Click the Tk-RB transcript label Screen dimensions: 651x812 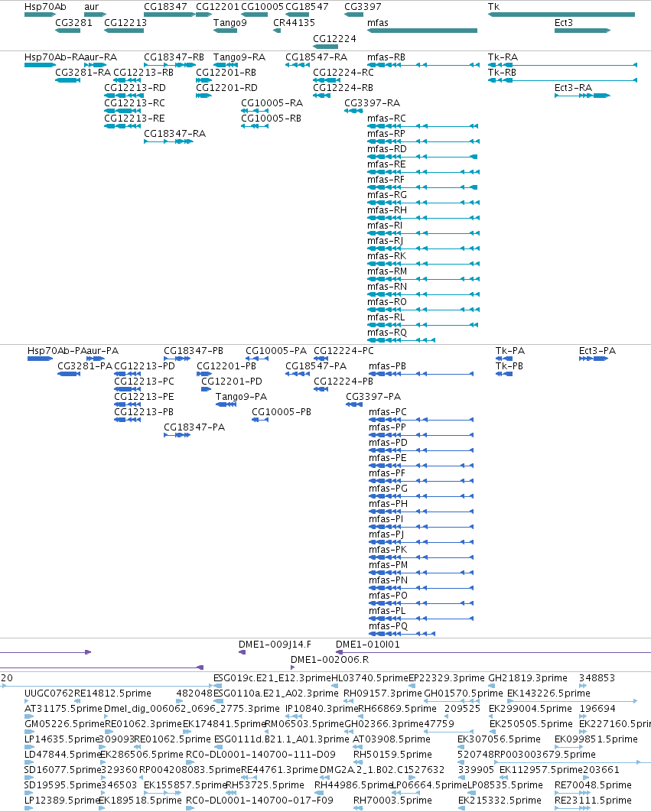502,73
